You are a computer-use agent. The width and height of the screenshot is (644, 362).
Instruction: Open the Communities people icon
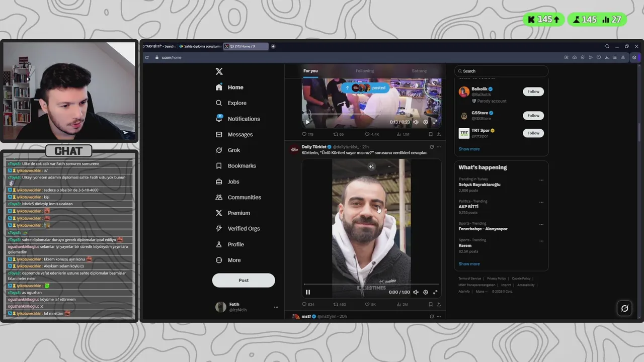click(219, 197)
